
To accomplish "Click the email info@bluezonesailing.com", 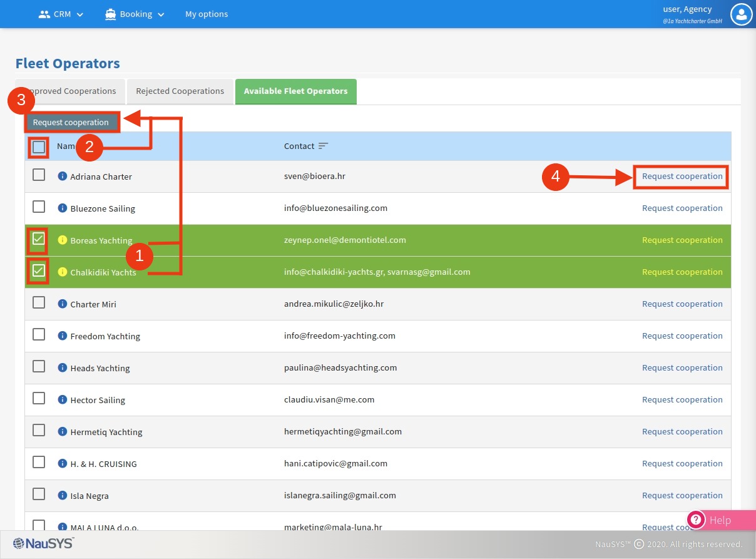I will coord(335,208).
